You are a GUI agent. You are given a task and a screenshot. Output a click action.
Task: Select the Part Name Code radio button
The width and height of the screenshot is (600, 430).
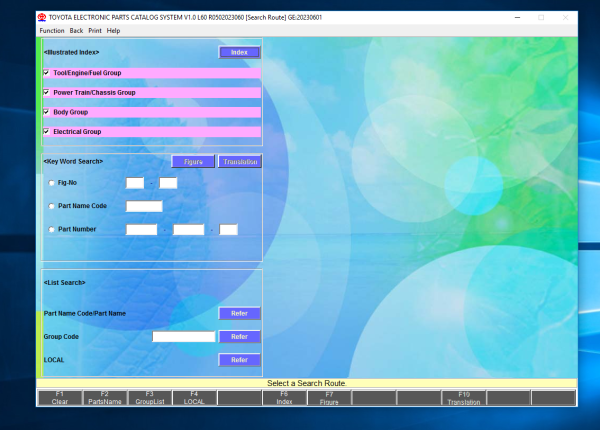(51, 206)
